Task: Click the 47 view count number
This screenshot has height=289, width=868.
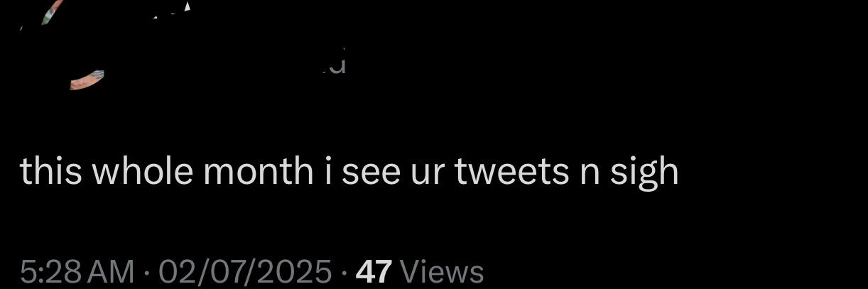Action: (374, 271)
